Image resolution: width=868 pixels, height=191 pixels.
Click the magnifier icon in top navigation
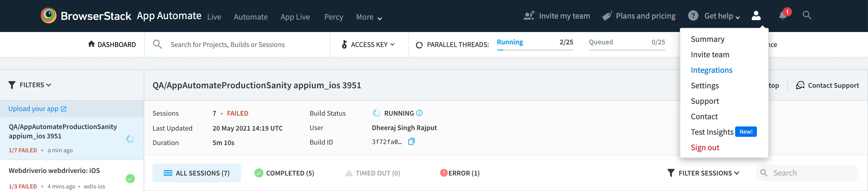807,15
